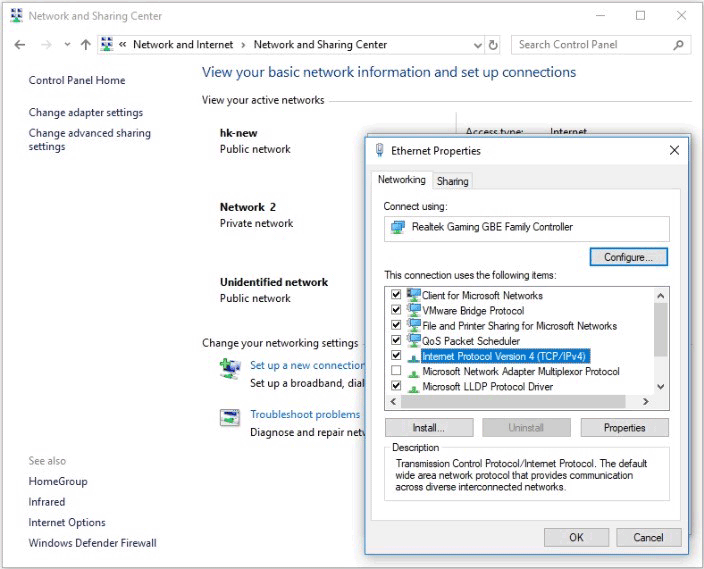
Task: Click the Up to parent folder arrow
Action: (85, 44)
